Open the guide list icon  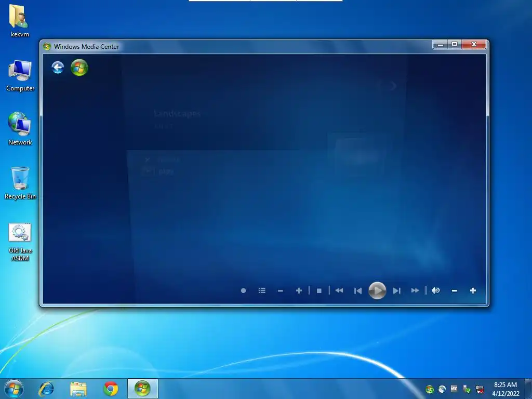[262, 291]
